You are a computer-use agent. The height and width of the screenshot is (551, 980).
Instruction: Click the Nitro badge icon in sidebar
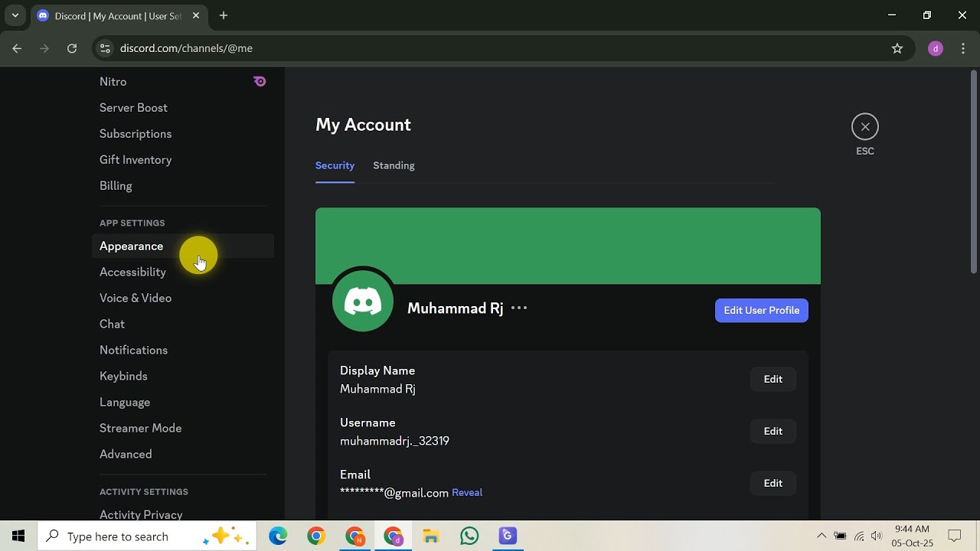point(260,81)
